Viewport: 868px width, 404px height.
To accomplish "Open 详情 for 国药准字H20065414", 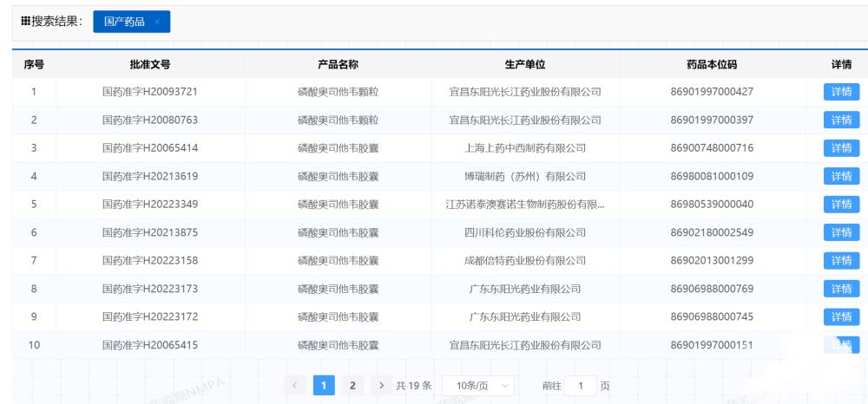I will coord(841,148).
